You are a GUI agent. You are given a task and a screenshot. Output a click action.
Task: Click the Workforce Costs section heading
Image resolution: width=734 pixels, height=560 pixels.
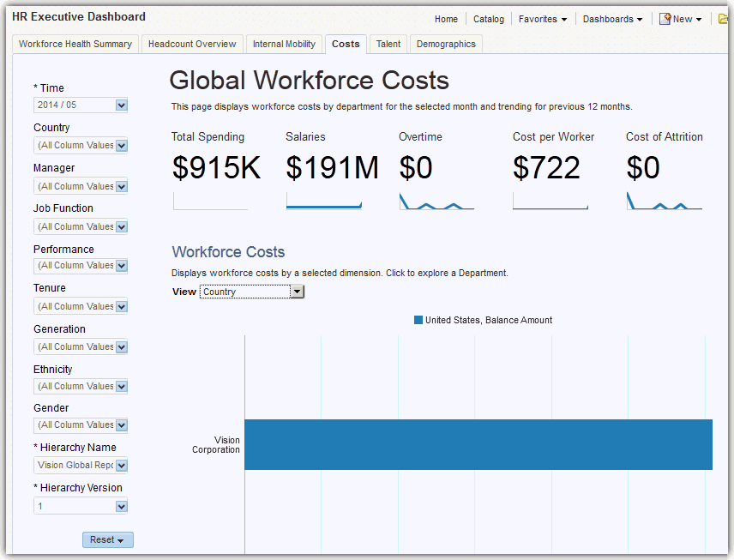[228, 252]
